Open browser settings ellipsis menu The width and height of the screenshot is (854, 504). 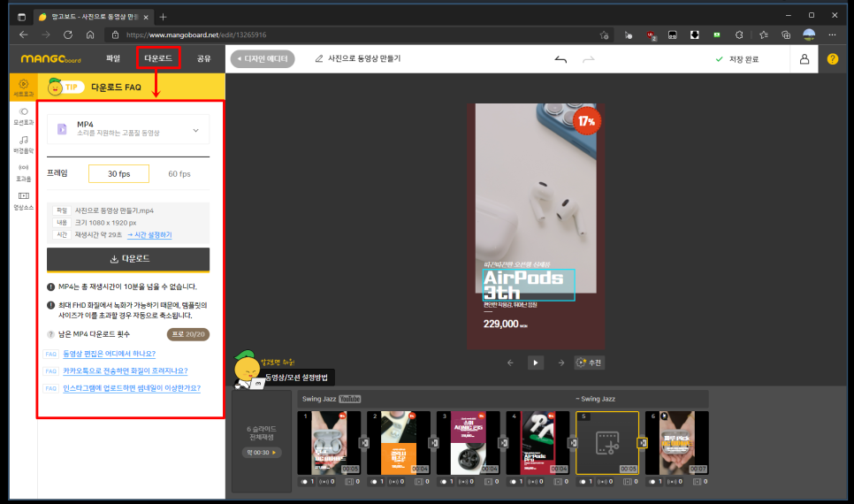pos(832,34)
